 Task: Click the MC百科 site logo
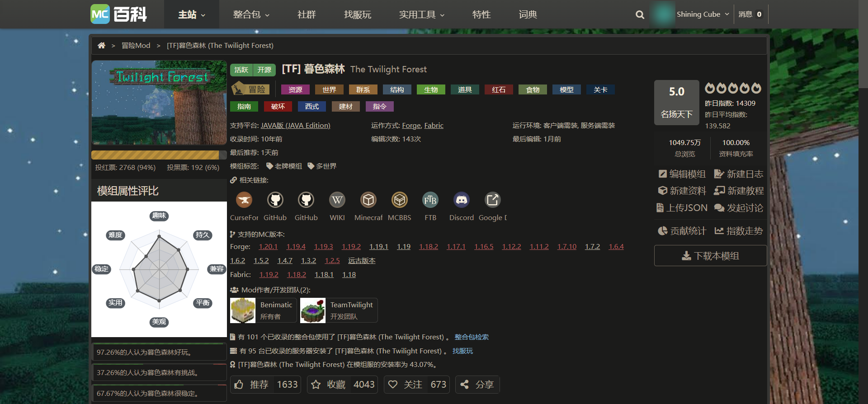119,14
